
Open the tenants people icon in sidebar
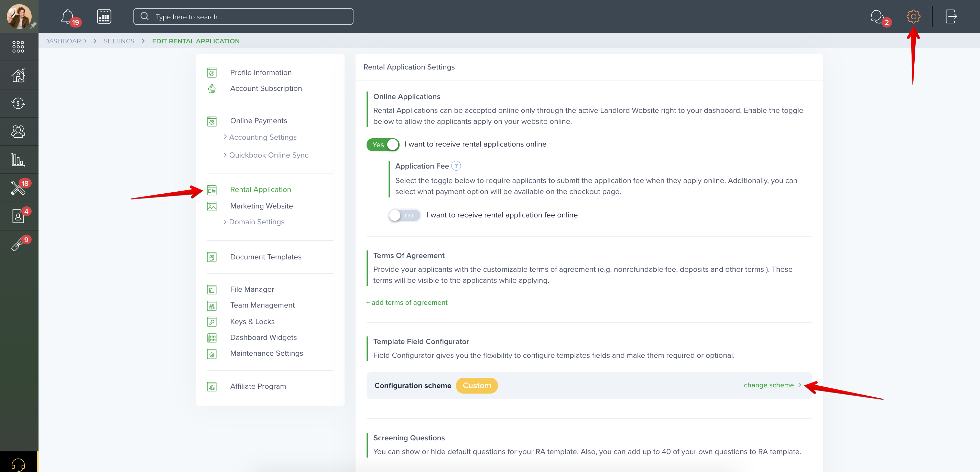coord(18,131)
